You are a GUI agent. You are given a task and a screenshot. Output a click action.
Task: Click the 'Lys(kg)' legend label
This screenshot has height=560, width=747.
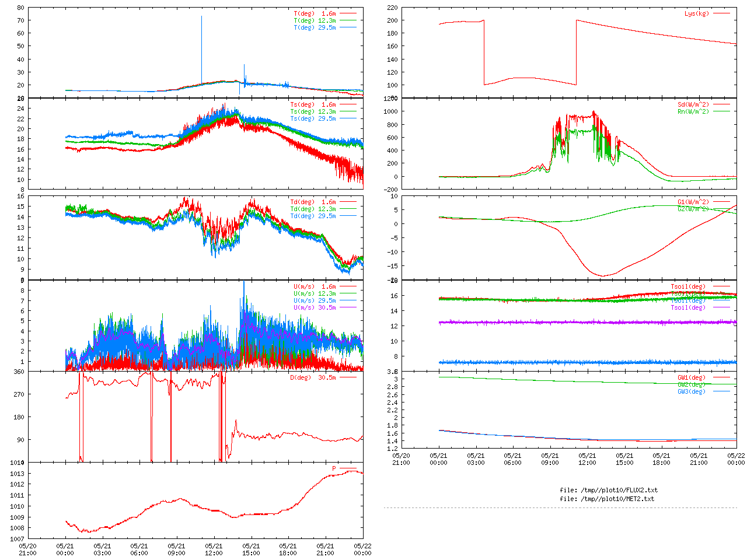click(x=697, y=13)
